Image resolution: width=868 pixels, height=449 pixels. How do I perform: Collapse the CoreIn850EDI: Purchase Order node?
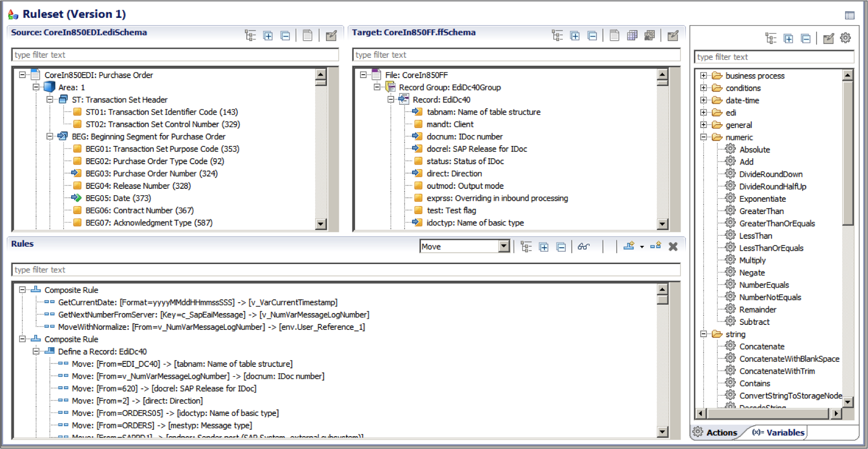(22, 75)
